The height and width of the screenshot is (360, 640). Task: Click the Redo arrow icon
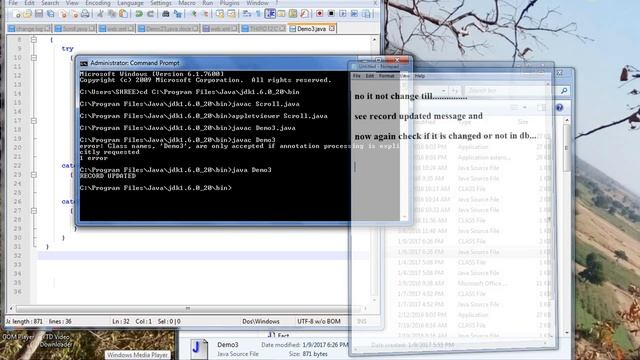(x=150, y=14)
